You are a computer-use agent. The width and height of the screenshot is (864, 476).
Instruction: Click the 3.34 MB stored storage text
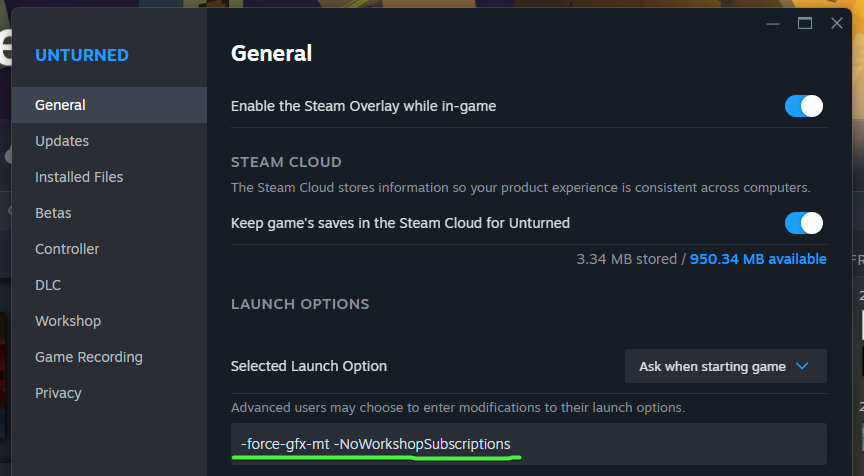[627, 259]
